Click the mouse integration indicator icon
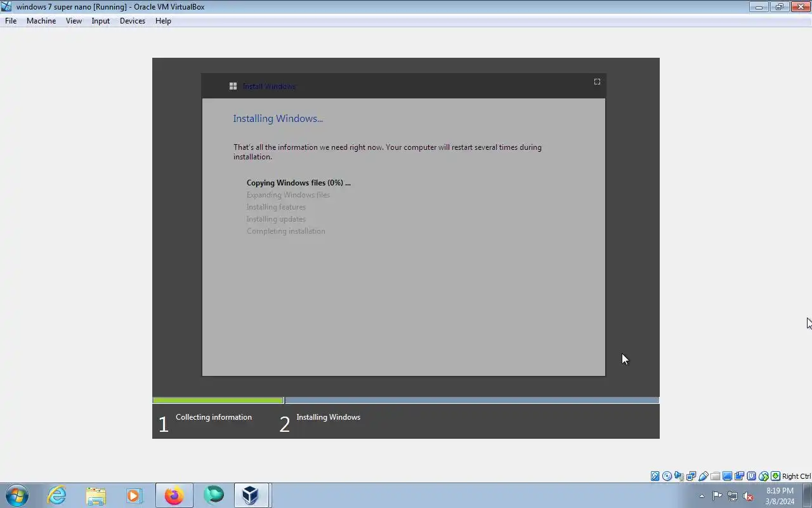This screenshot has height=508, width=812. [764, 476]
